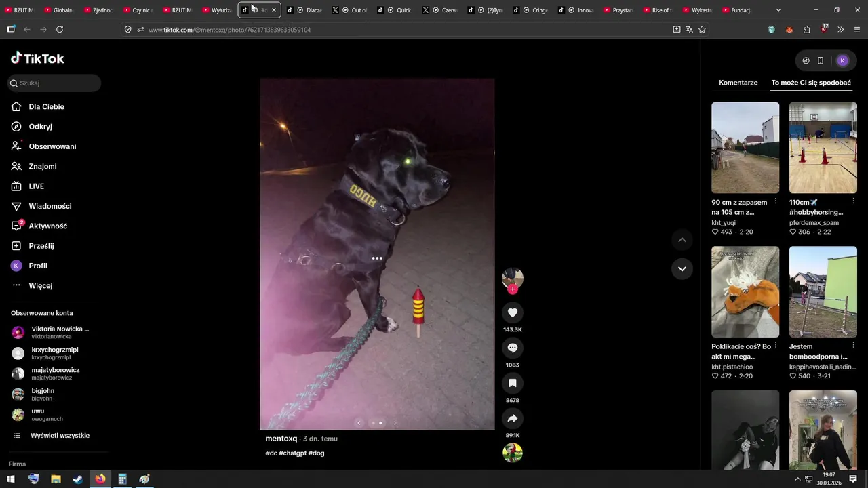
Task: Open the mentoxq author username link
Action: click(281, 439)
